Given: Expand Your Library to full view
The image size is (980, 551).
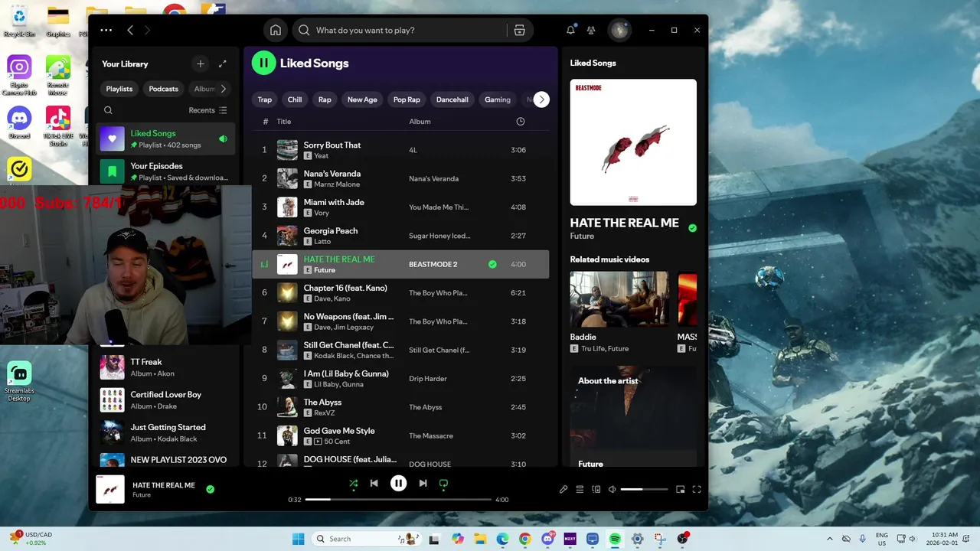Looking at the screenshot, I should click(222, 64).
